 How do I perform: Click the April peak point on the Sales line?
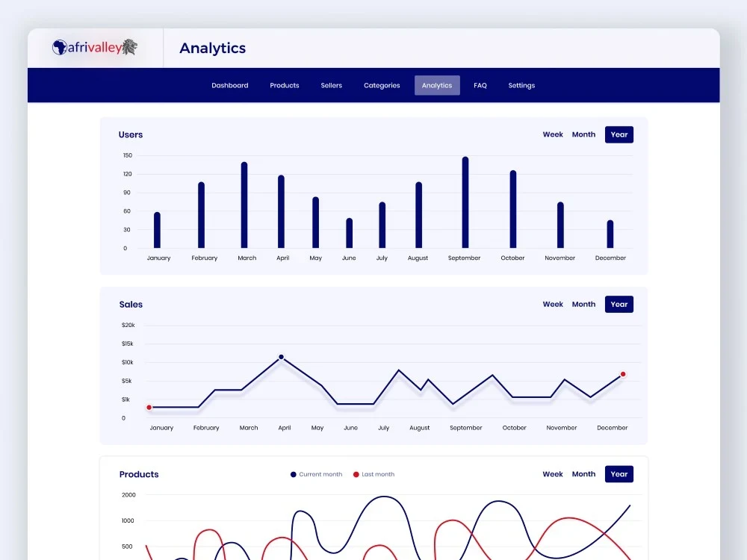coord(281,357)
